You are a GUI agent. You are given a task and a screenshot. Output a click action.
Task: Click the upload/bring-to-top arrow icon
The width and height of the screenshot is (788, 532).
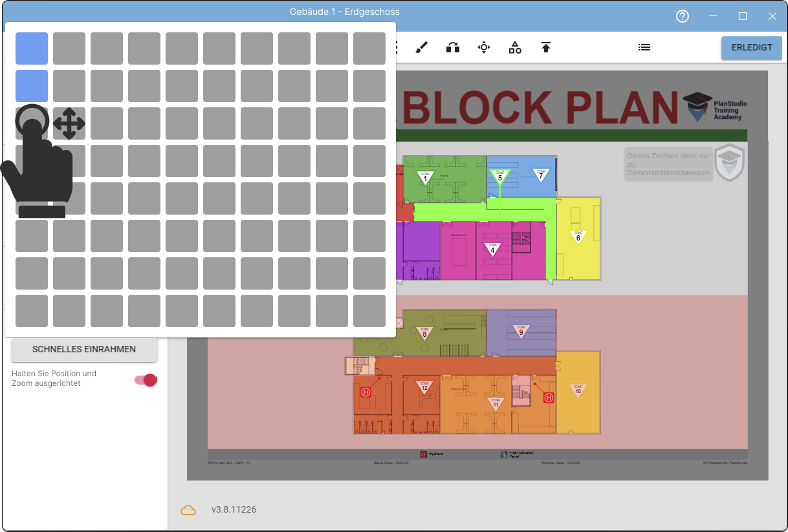click(546, 47)
